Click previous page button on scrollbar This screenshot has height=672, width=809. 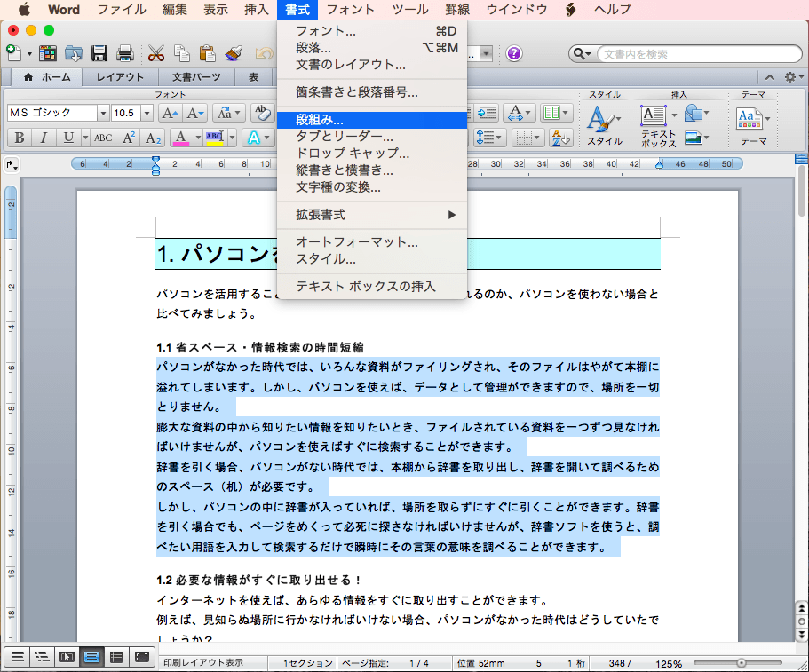(801, 609)
